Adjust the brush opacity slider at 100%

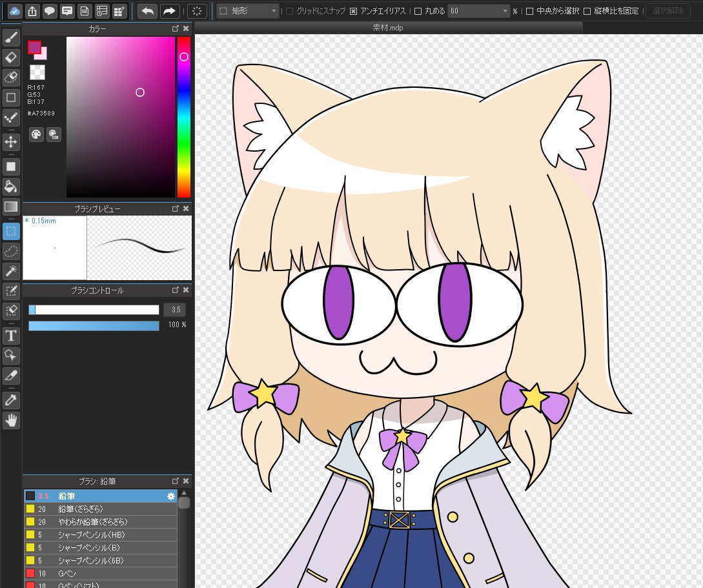[94, 326]
